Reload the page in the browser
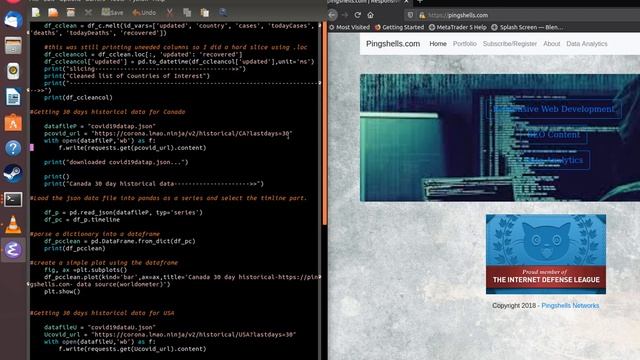 click(x=358, y=15)
